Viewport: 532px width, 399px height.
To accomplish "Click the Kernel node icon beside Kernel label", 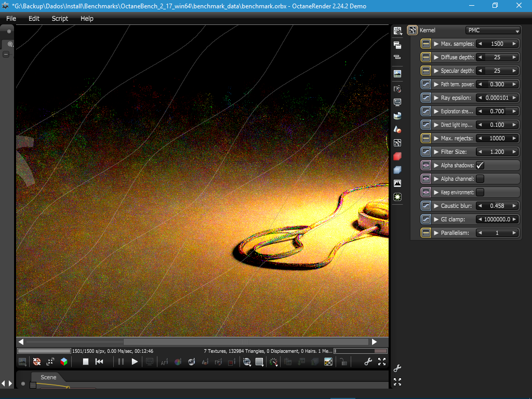I will click(x=413, y=30).
